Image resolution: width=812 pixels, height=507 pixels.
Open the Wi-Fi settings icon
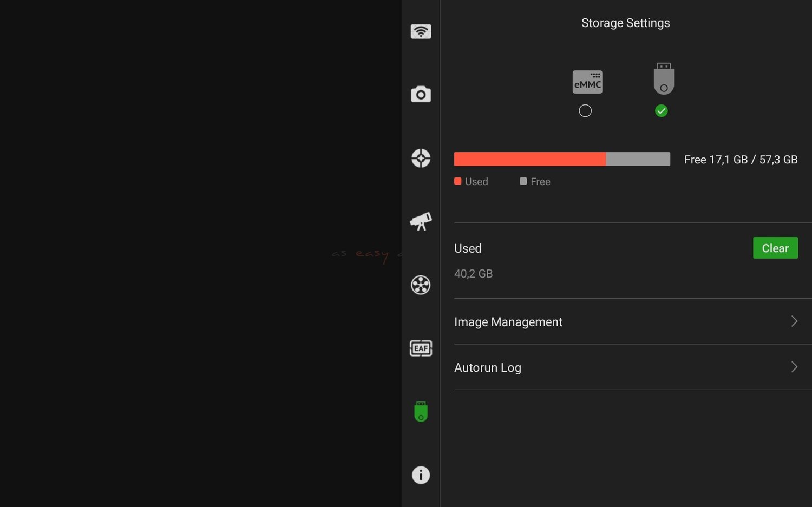[x=421, y=31]
